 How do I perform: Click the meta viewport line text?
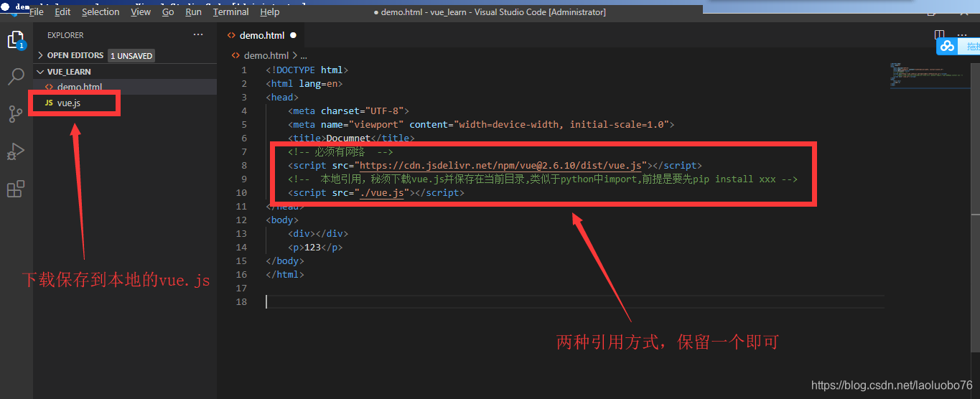coord(481,124)
